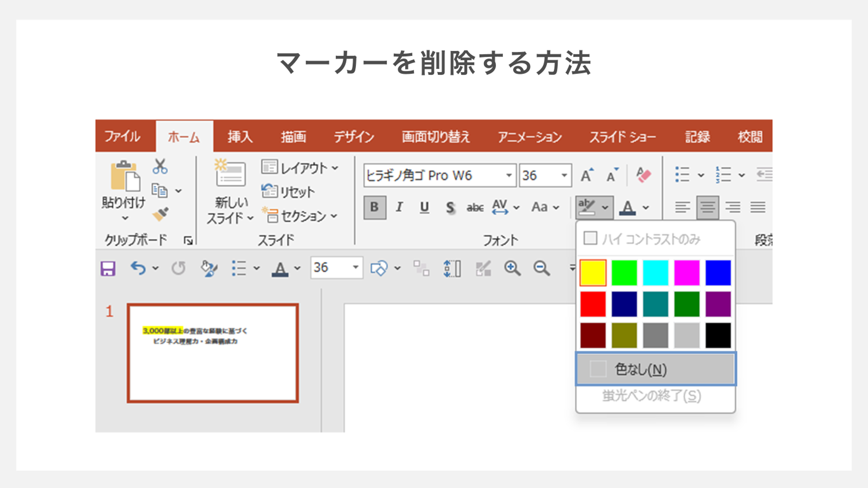Select the Format Painter brush
Screen dimensions: 868x488
[x=160, y=214]
